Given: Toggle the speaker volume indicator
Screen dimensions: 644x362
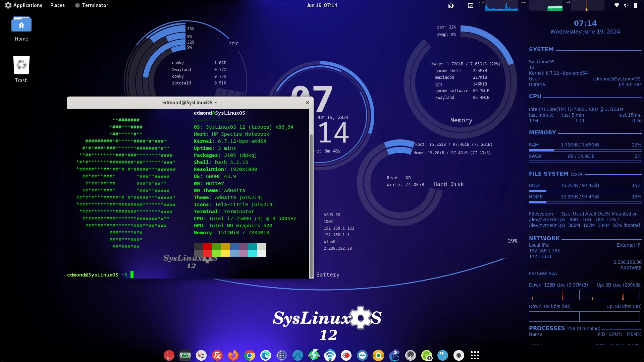Looking at the screenshot, I should (x=626, y=5).
